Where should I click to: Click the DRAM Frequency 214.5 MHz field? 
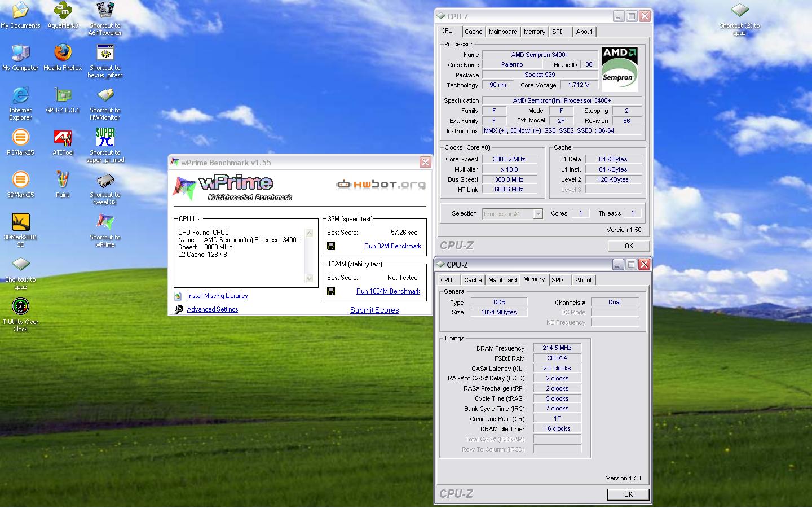click(557, 348)
